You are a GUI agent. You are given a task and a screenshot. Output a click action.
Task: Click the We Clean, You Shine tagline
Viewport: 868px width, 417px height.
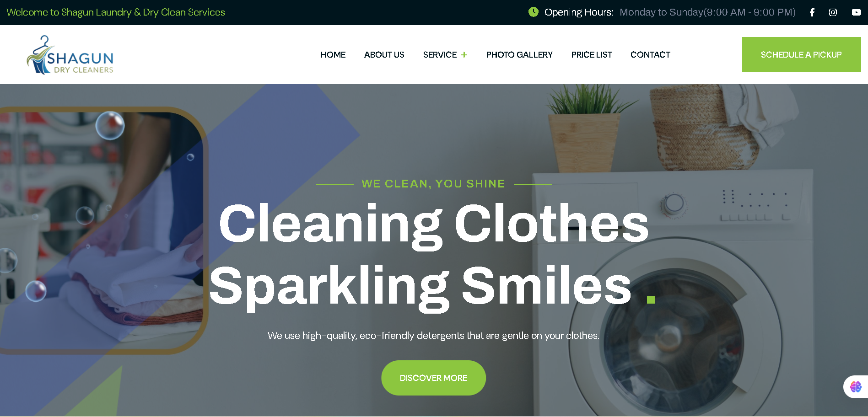click(433, 184)
